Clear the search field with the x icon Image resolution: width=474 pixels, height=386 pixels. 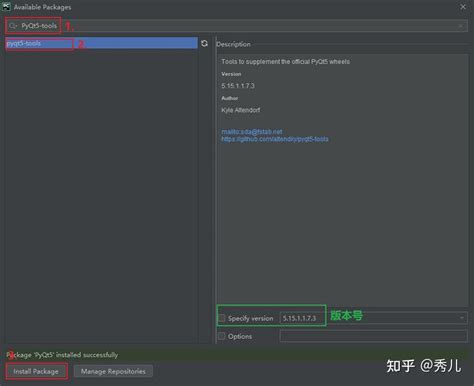click(x=461, y=26)
